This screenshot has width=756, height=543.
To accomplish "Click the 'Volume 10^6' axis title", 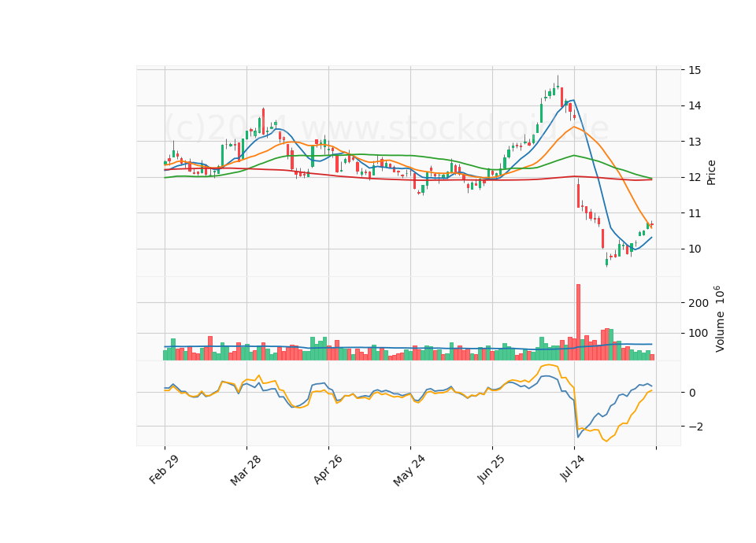I will [719, 319].
